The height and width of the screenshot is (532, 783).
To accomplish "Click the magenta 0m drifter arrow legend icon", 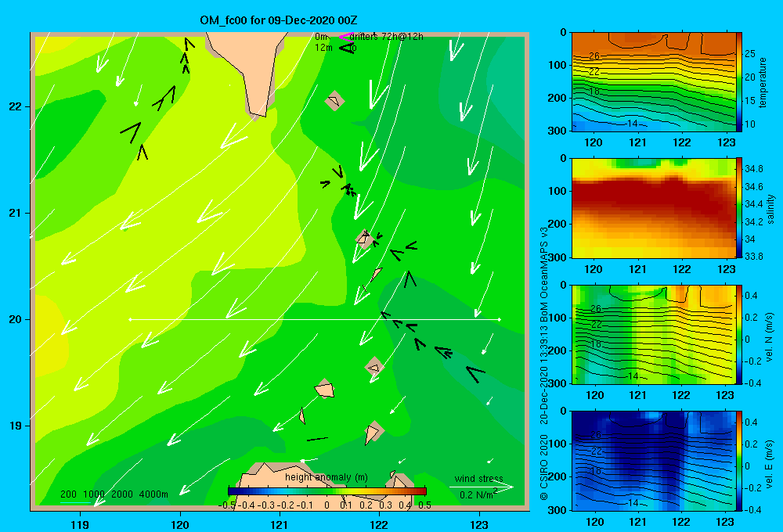I will [346, 37].
